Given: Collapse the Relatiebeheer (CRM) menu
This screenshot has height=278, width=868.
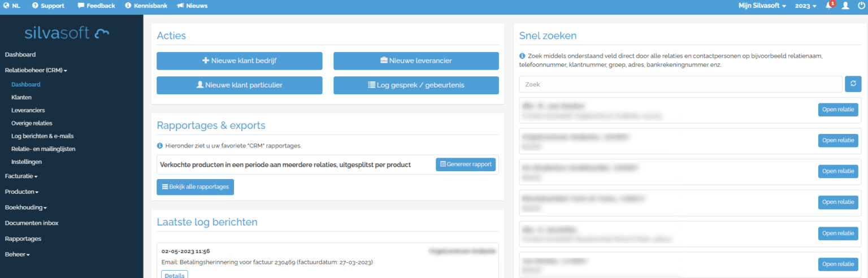Looking at the screenshot, I should click(x=36, y=71).
